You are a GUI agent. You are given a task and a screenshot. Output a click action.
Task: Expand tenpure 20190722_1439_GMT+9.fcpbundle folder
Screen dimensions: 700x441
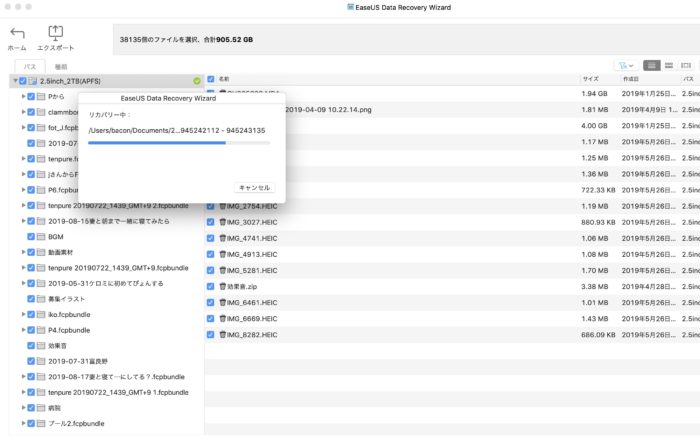coord(23,268)
